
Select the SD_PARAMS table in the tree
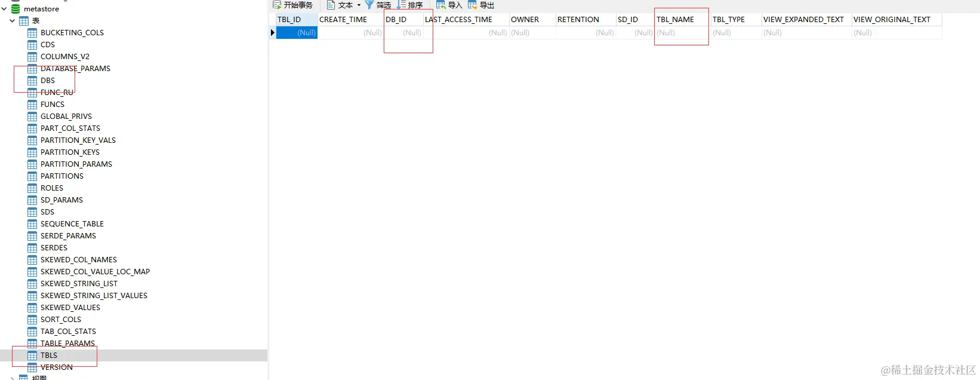[61, 200]
